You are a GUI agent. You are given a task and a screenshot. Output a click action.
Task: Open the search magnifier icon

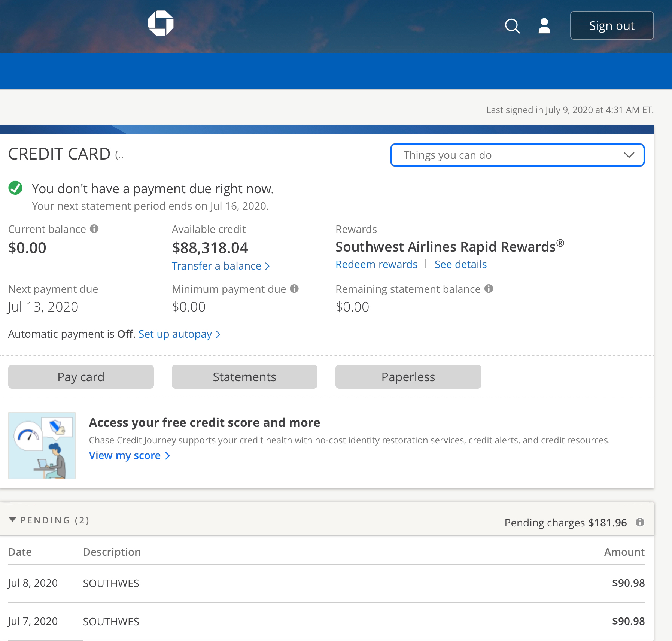[x=512, y=26]
